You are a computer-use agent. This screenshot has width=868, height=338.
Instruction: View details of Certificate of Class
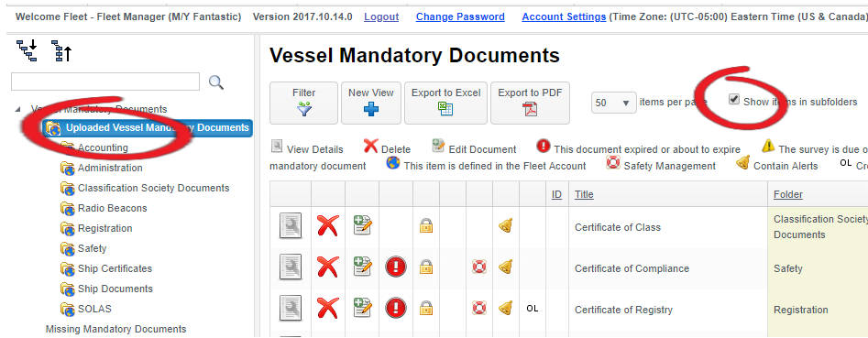click(290, 227)
